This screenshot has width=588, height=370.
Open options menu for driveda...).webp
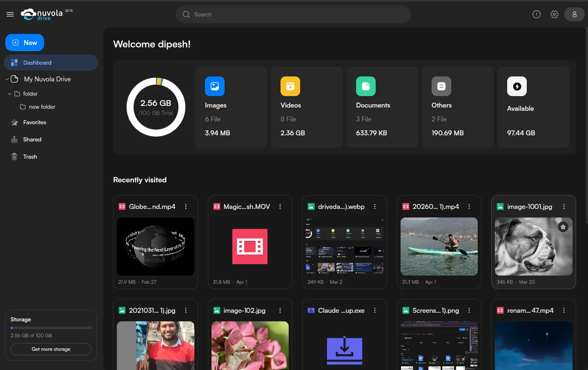375,207
